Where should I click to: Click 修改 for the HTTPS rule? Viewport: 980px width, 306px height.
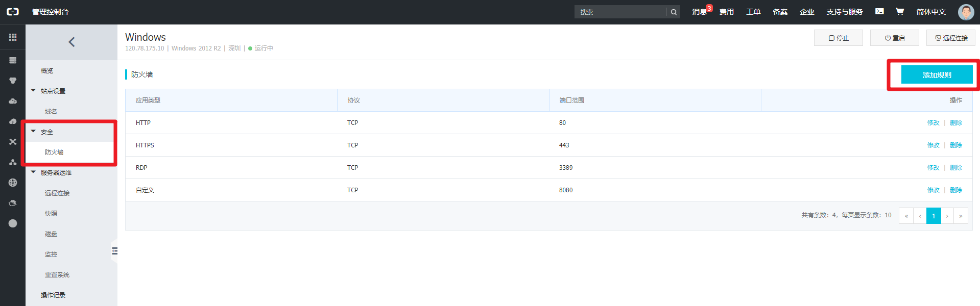pos(933,145)
